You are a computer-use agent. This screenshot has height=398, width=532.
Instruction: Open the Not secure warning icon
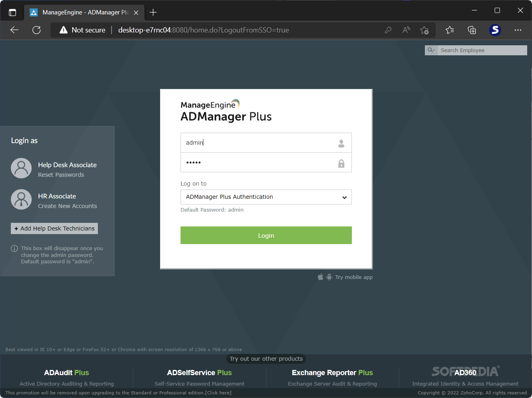(63, 30)
